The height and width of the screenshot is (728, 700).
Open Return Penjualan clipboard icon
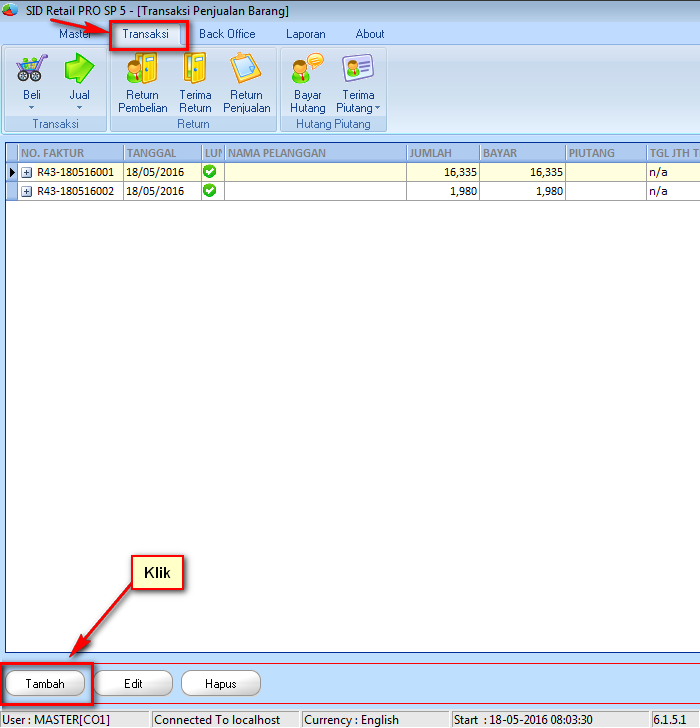(x=246, y=68)
